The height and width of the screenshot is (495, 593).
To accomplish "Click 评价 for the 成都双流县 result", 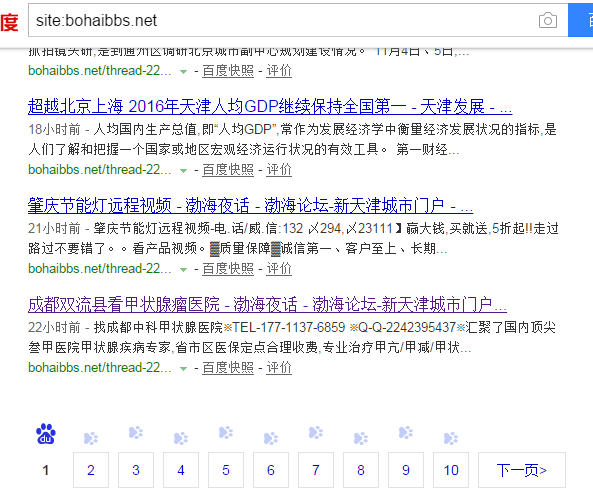I will [x=279, y=368].
